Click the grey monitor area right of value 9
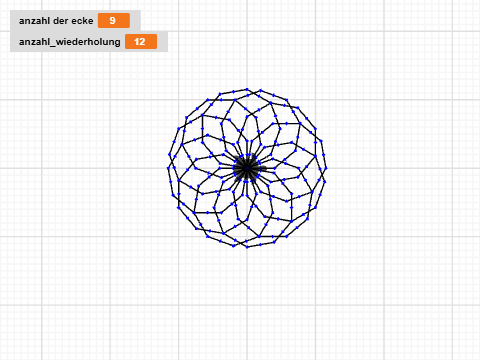The image size is (480, 360). (135, 21)
